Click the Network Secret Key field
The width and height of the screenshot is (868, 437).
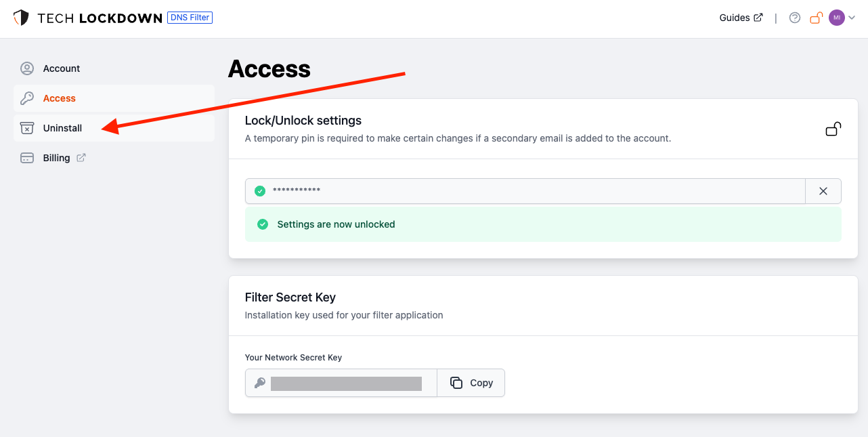point(345,383)
